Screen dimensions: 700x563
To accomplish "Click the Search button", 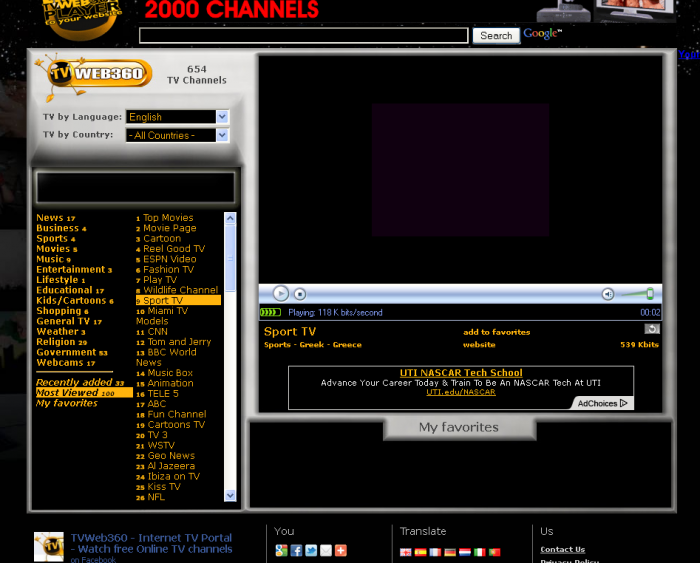I will click(496, 36).
